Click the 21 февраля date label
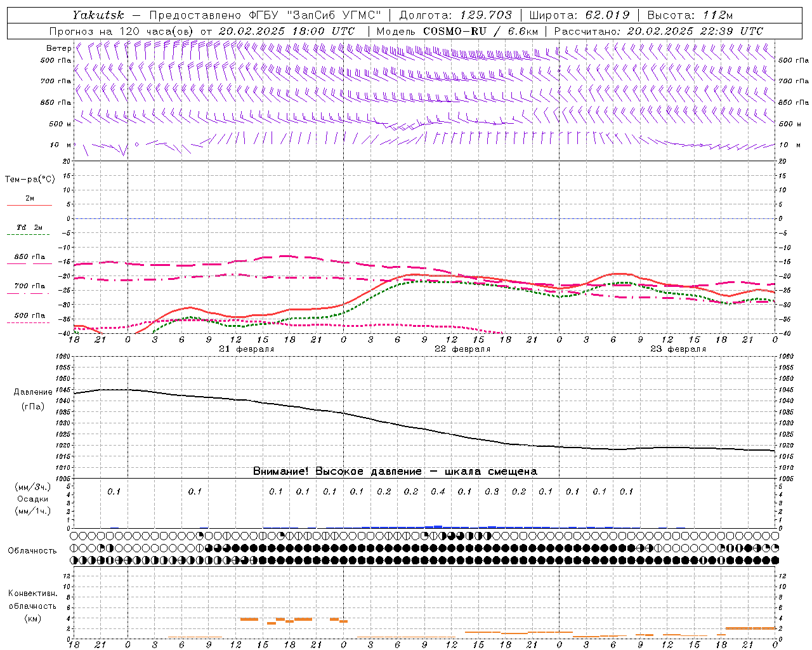Image resolution: width=812 pixels, height=650 pixels. pos(246,349)
